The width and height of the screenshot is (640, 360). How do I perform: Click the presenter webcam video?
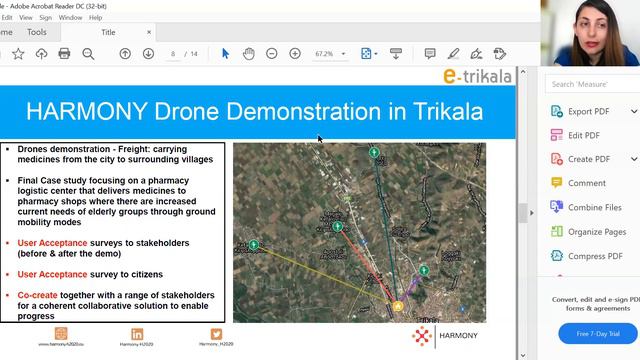590,33
